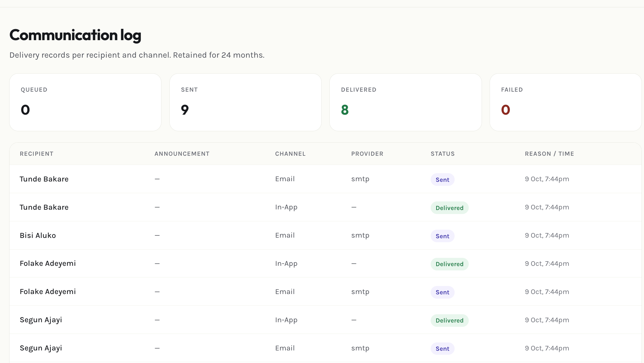
Task: Sort by the Recipient column header
Action: coord(37,154)
